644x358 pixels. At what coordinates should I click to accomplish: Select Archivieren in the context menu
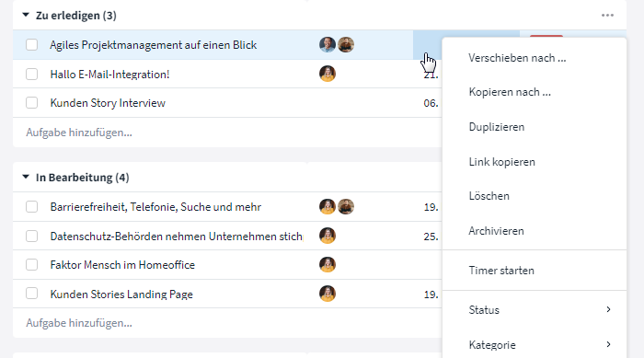click(496, 231)
